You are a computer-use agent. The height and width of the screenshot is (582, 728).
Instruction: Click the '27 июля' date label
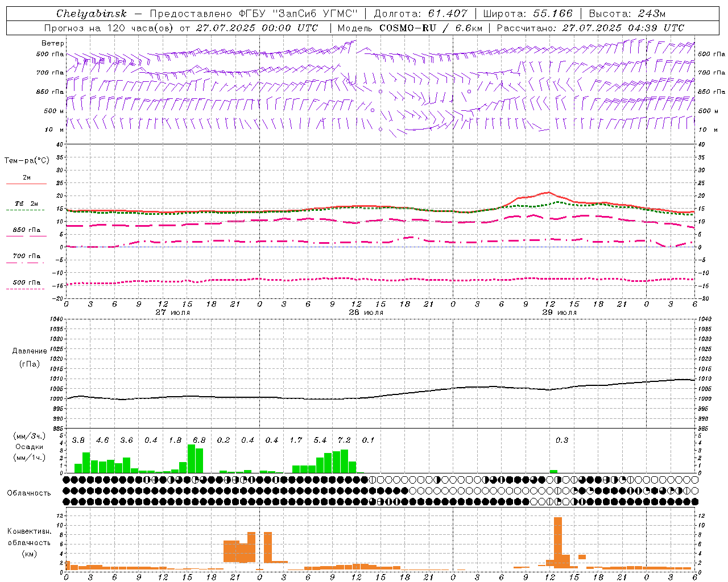pos(172,313)
